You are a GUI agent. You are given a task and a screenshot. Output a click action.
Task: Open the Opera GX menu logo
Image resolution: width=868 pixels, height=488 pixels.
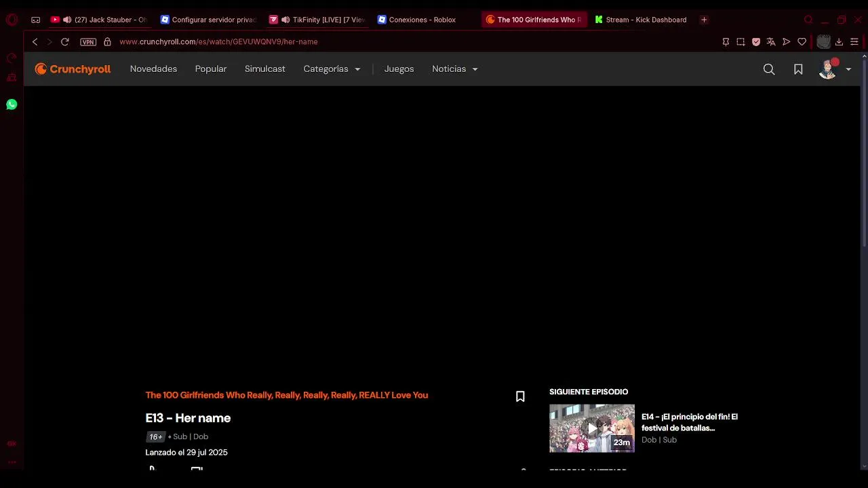pos(12,20)
